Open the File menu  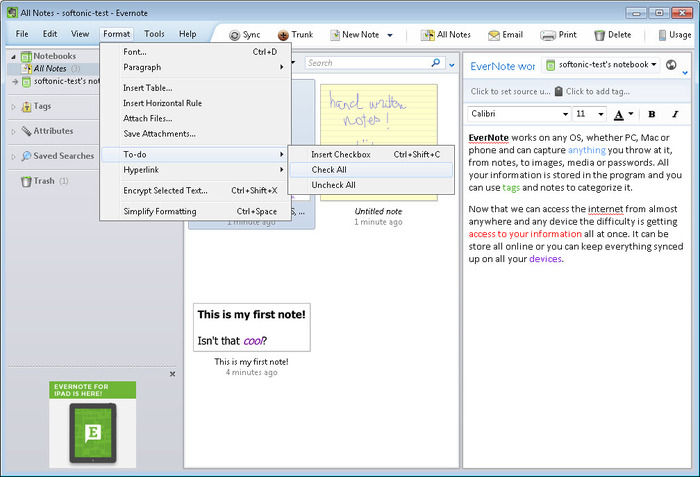(22, 34)
